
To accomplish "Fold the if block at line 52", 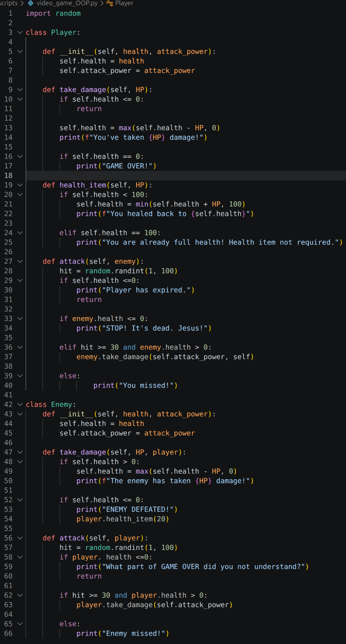I will 20,500.
